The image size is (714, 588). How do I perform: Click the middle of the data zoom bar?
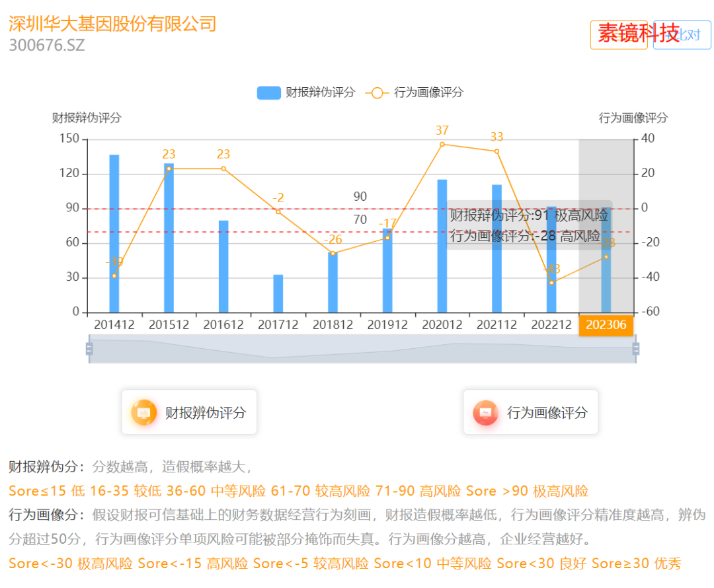click(x=362, y=349)
